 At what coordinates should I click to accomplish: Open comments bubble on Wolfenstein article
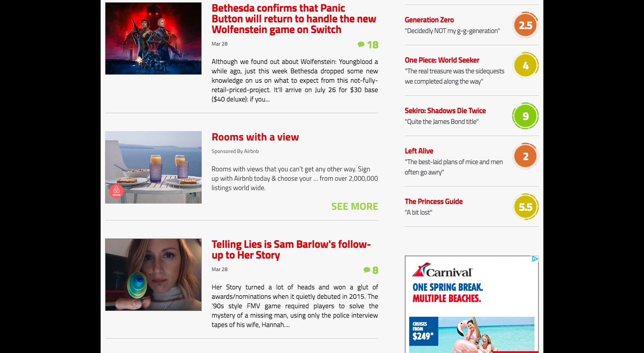368,45
